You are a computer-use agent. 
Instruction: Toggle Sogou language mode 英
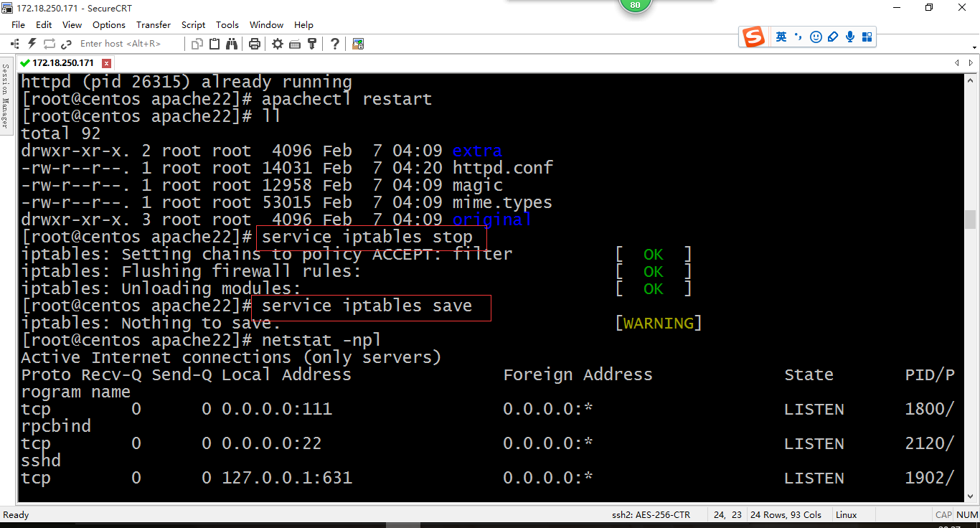781,37
